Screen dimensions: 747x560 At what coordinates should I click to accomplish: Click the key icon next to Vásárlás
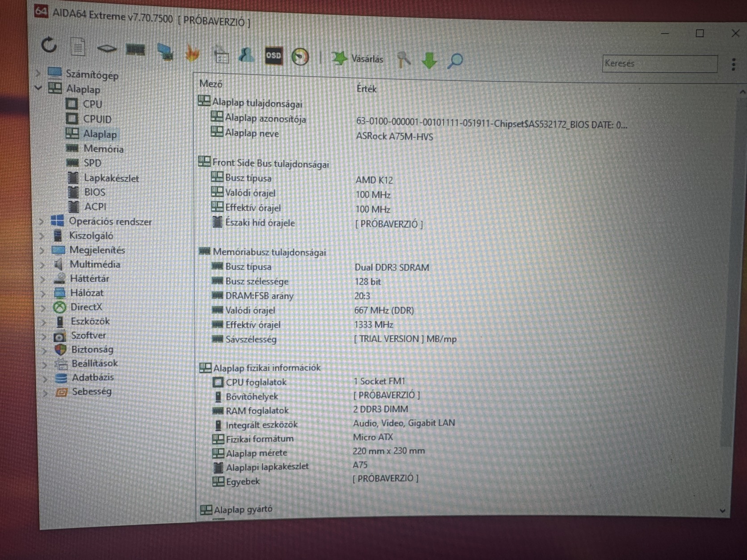[x=404, y=59]
